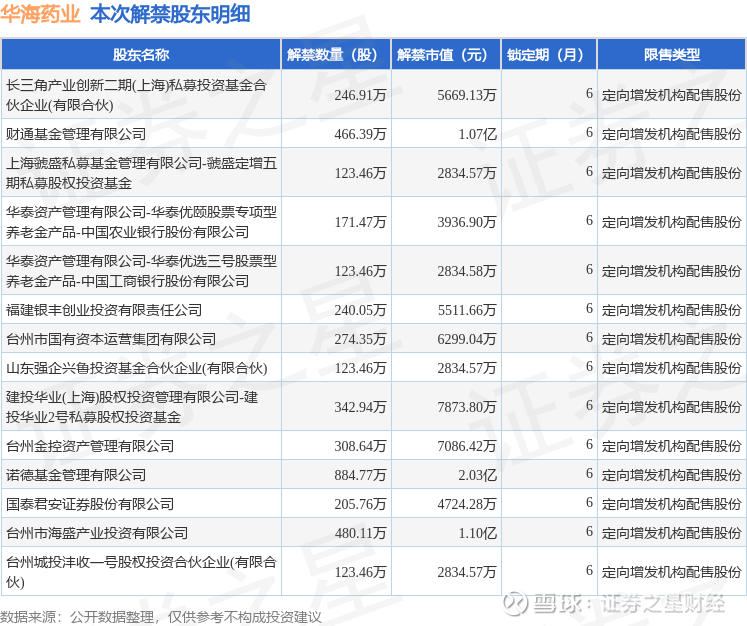Viewport: 747px width, 626px height.
Task: Select the 锁定期（月） column header
Action: point(549,55)
